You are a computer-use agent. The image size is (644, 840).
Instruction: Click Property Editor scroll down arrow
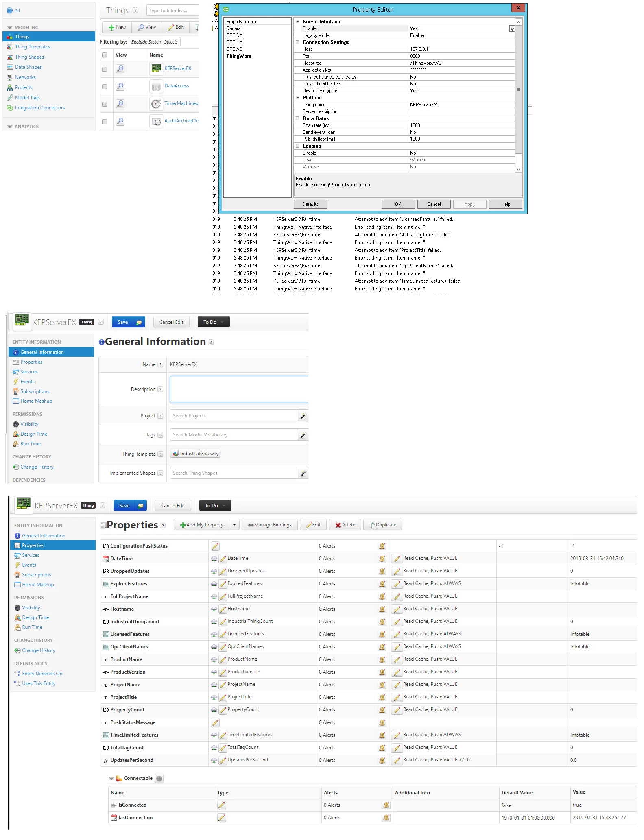click(x=518, y=169)
